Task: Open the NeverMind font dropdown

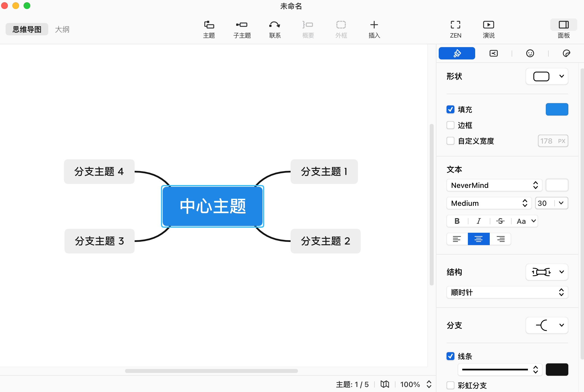Action: pyautogui.click(x=494, y=185)
